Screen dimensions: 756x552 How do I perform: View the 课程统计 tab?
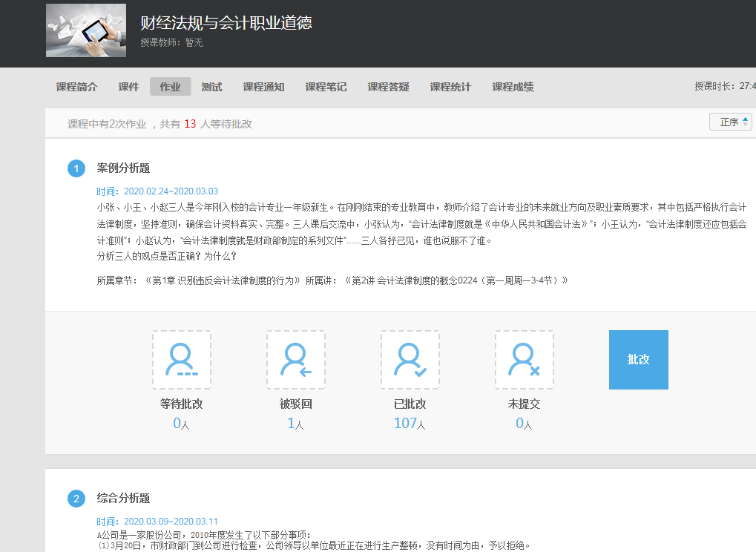coord(450,87)
